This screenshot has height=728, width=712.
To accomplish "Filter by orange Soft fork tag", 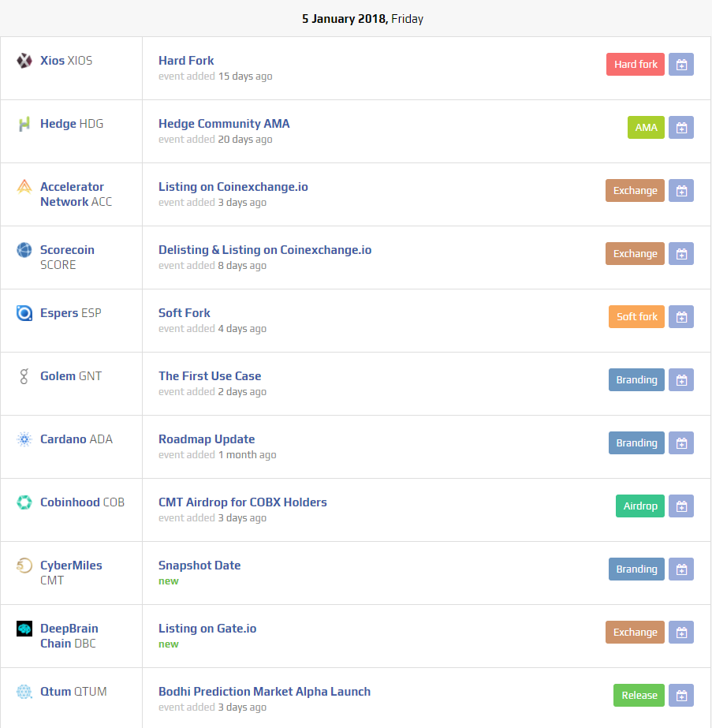I will pos(637,317).
